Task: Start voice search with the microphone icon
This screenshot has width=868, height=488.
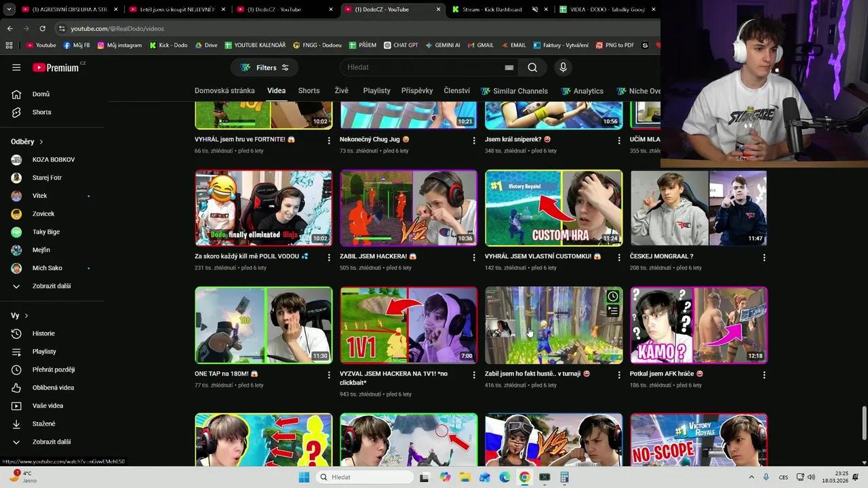Action: [x=563, y=67]
